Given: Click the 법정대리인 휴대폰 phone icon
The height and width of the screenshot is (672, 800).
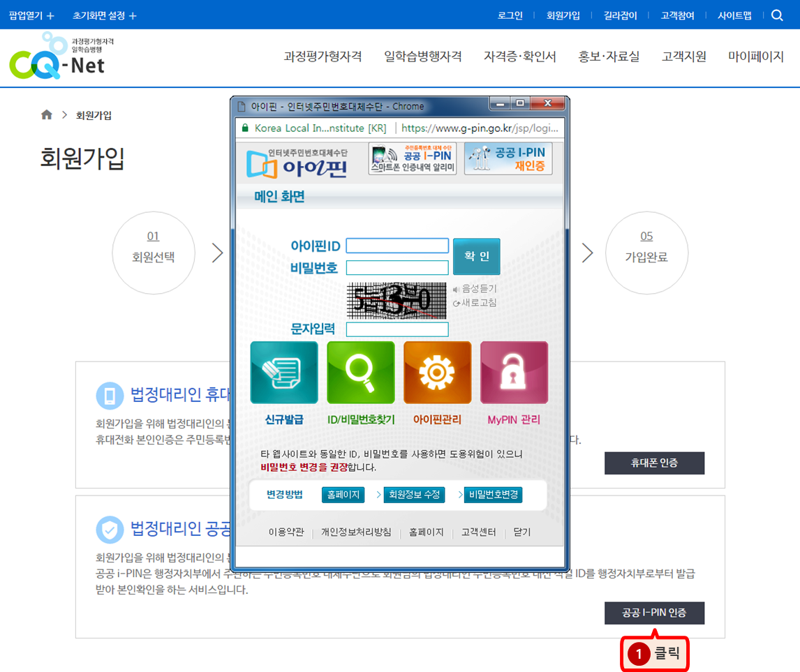Looking at the screenshot, I should point(110,396).
